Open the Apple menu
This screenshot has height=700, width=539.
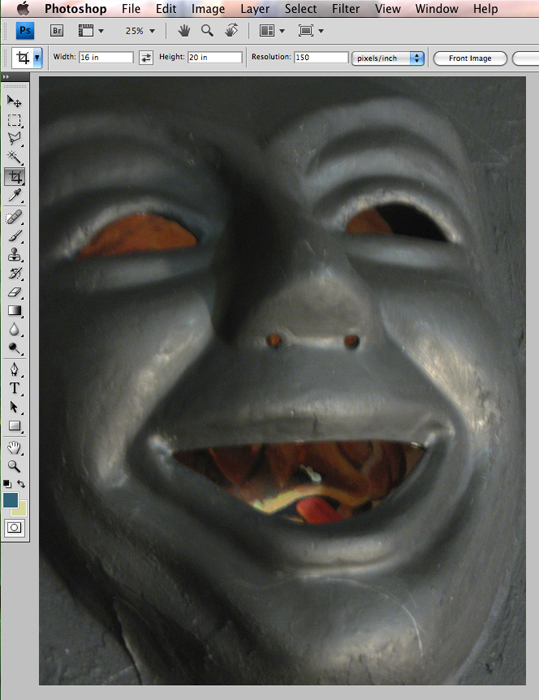[x=23, y=8]
